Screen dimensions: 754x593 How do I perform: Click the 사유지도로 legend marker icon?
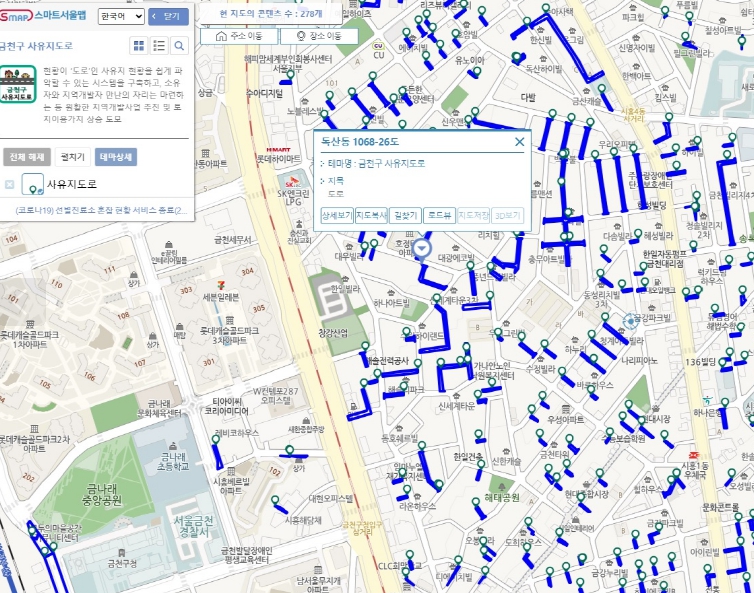click(x=32, y=184)
